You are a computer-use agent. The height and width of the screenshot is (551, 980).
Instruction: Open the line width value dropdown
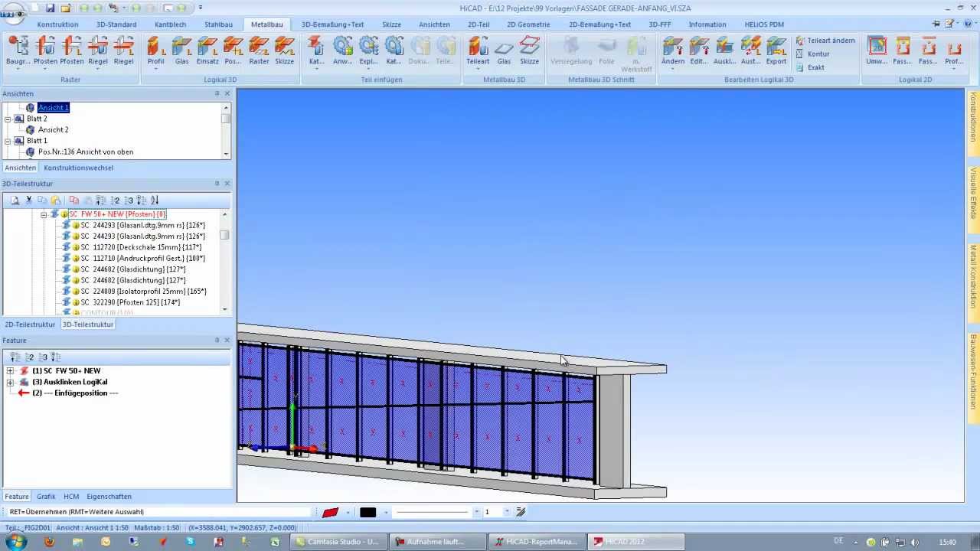tap(508, 512)
